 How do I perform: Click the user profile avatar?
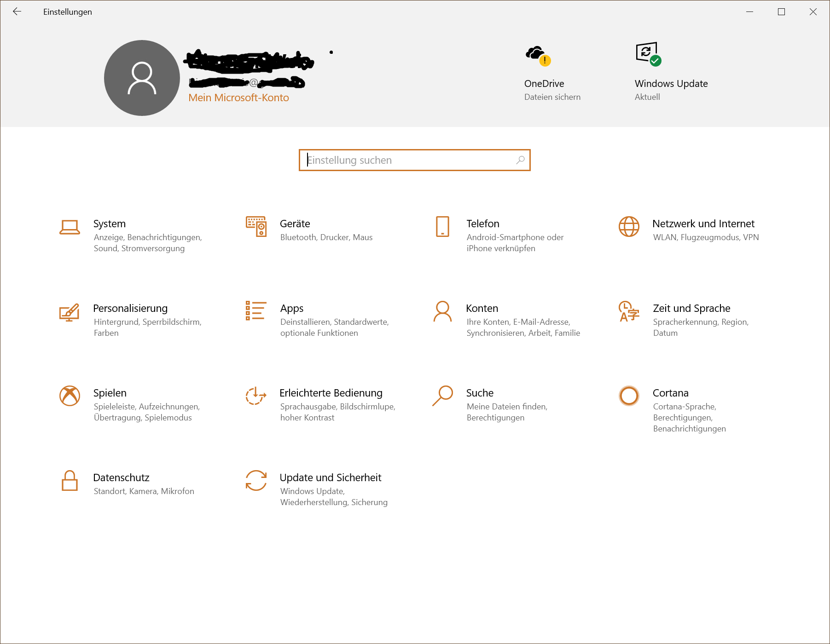142,78
